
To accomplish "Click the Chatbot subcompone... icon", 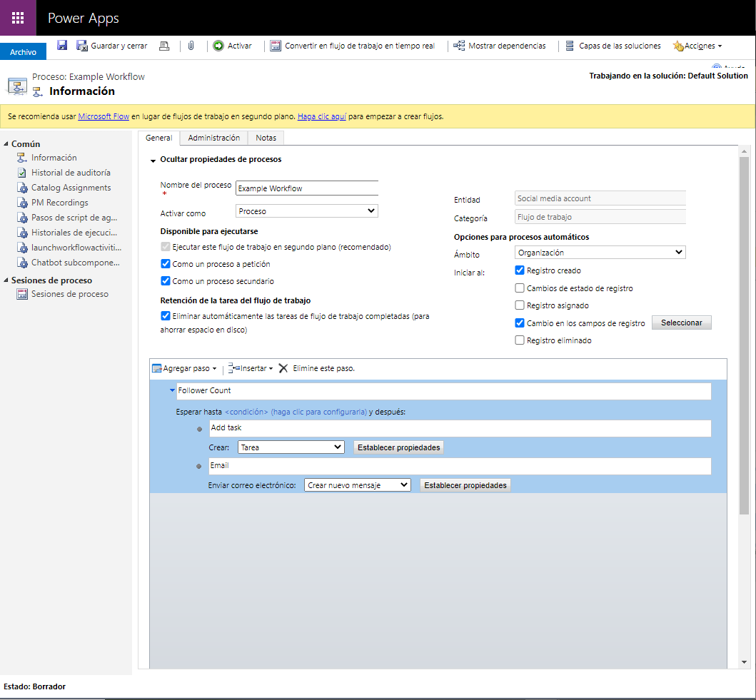I will pyautogui.click(x=22, y=263).
